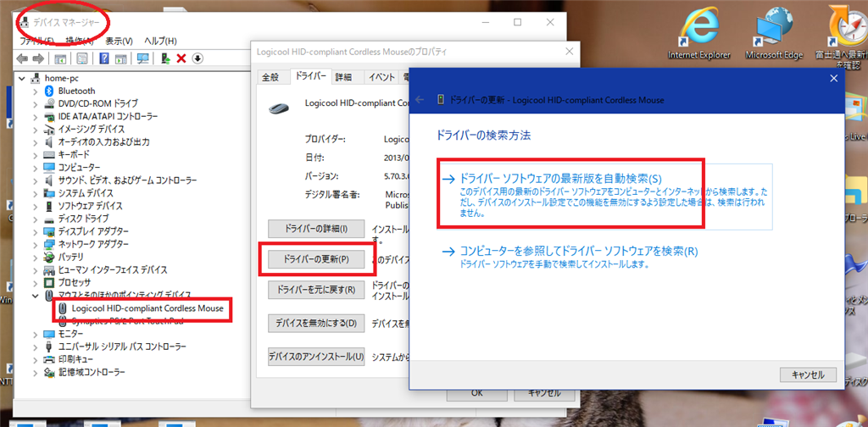Open the 表示(V) menu
The width and height of the screenshot is (868, 427).
pos(119,41)
